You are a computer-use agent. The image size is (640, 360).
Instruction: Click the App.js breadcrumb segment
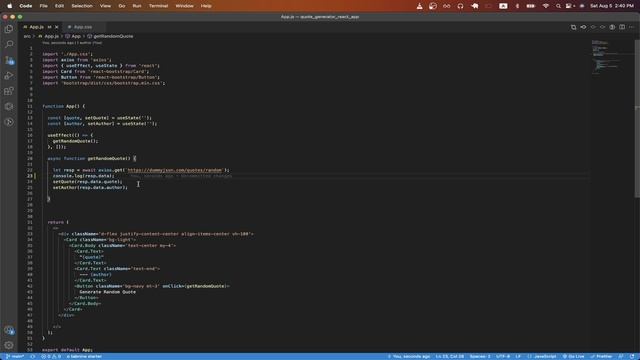click(x=49, y=36)
